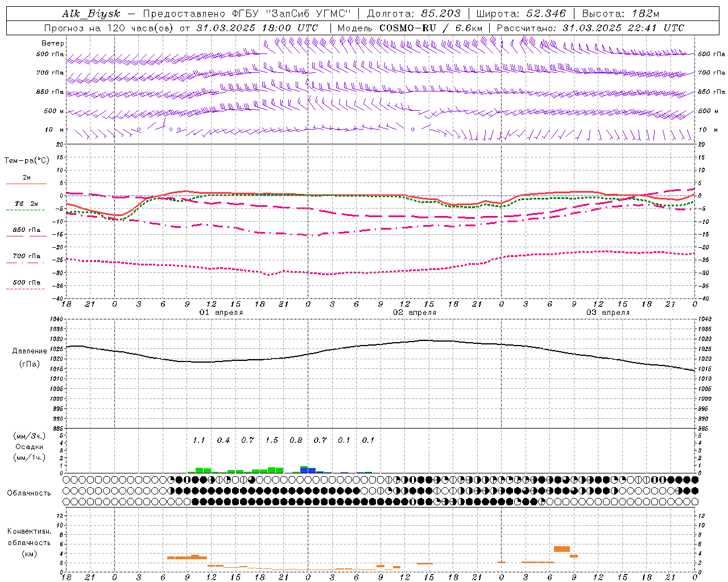Image resolution: width=728 pixels, height=582 pixels.
Task: Click the 0.8 three-hour precipitation value
Action: pos(296,440)
